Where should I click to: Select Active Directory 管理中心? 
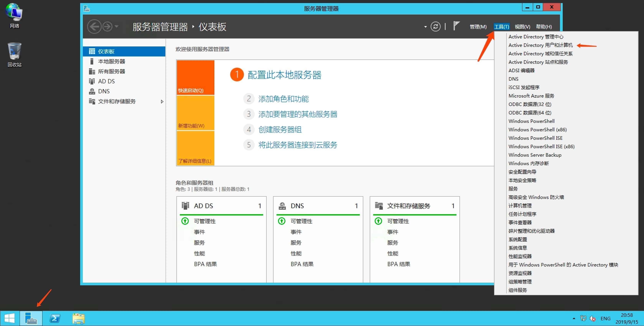(x=535, y=37)
